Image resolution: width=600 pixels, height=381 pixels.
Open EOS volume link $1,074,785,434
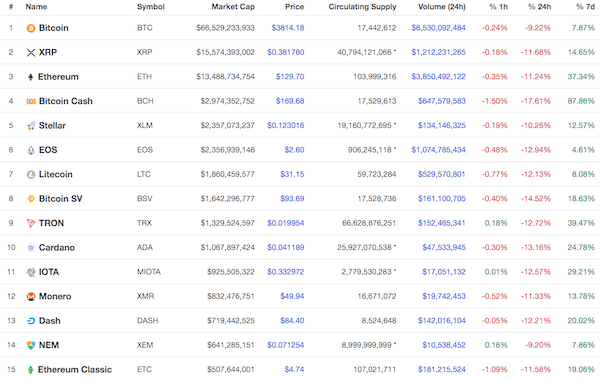pyautogui.click(x=439, y=150)
